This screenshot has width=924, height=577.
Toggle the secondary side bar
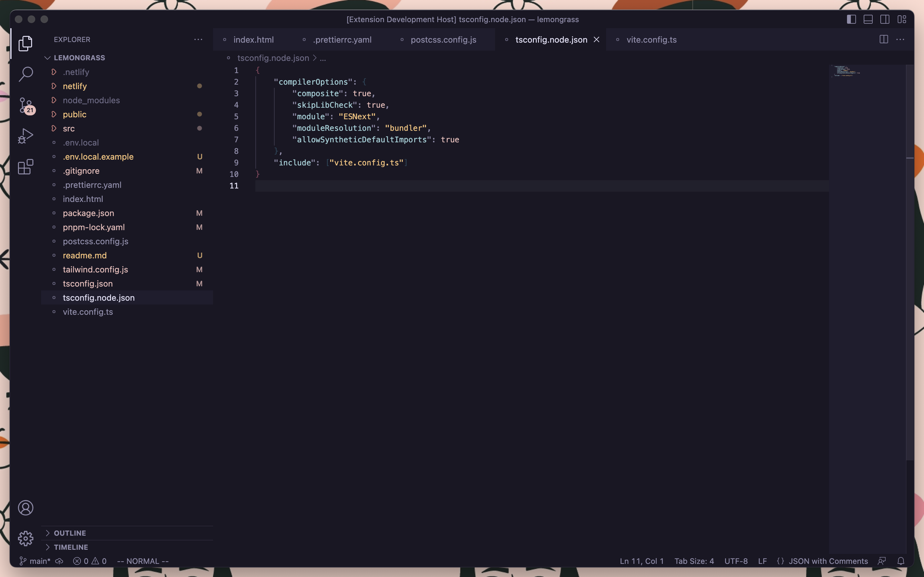point(885,19)
